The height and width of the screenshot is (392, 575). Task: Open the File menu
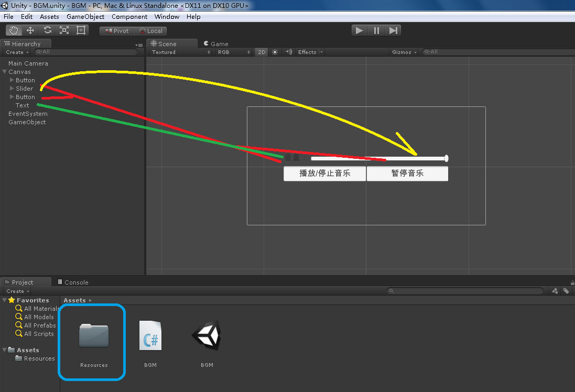pos(8,16)
